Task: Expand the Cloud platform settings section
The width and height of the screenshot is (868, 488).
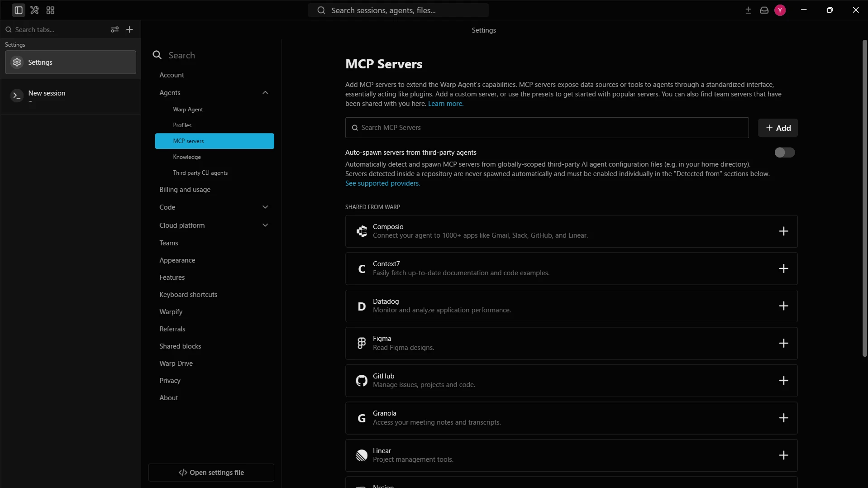Action: [x=265, y=225]
